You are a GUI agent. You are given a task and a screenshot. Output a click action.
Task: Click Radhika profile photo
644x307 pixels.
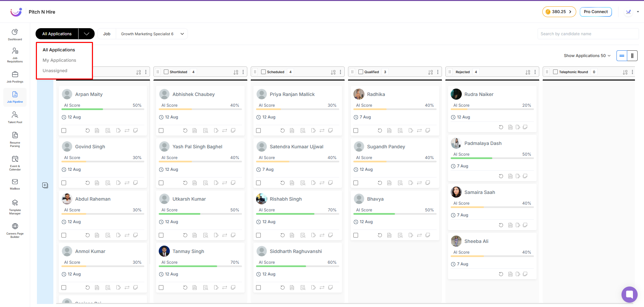(x=359, y=94)
